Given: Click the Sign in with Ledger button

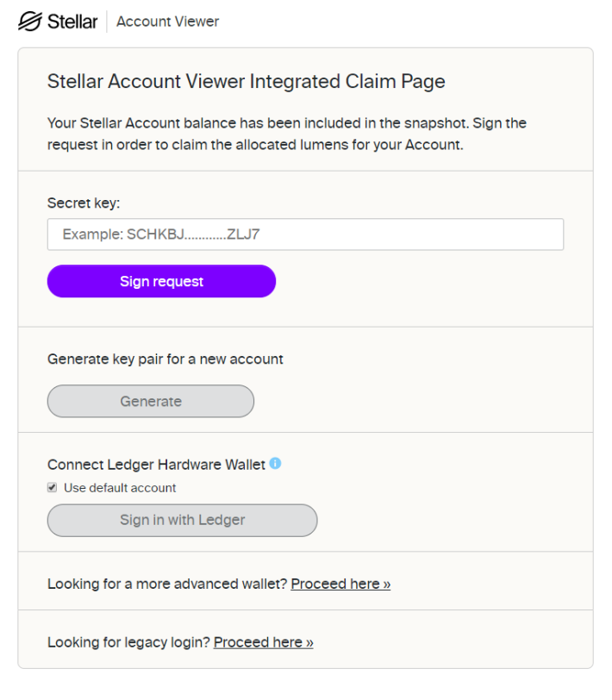Looking at the screenshot, I should [x=183, y=521].
